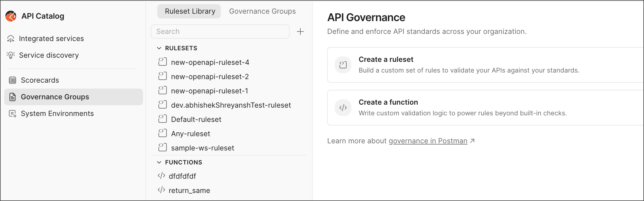This screenshot has width=644, height=201.
Task: Click 'Define and enforce API standards' subtitle
Action: [427, 32]
